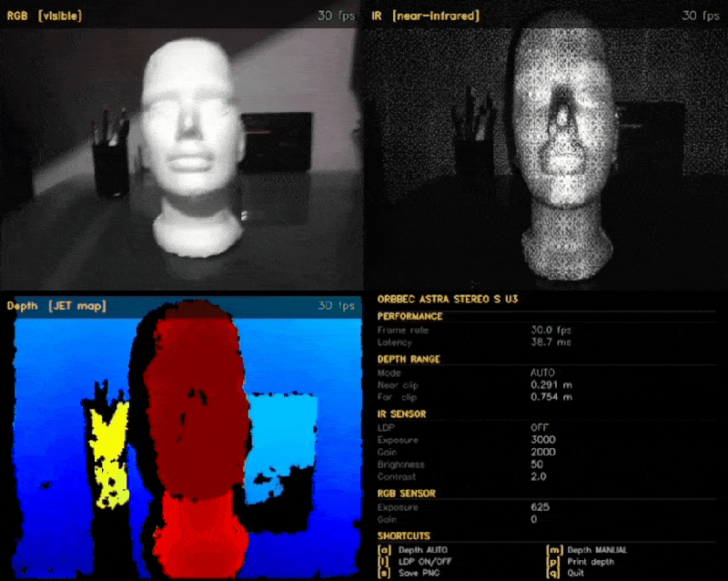This screenshot has width=728, height=581.
Task: Click the RGB [visible] camera view
Action: pyautogui.click(x=181, y=145)
